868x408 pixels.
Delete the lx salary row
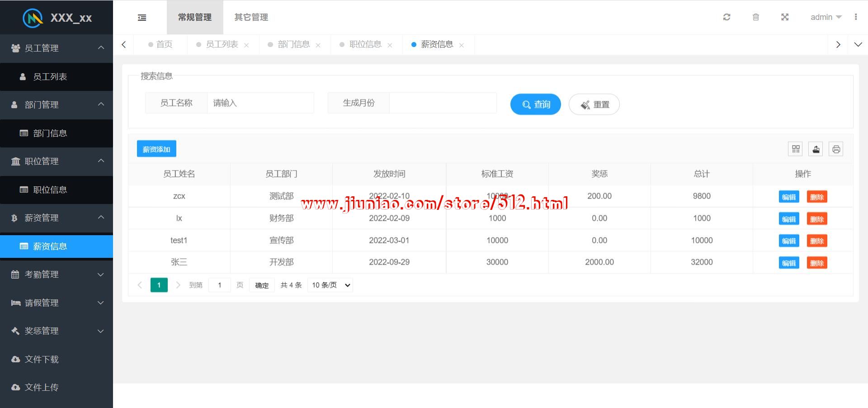pos(817,219)
